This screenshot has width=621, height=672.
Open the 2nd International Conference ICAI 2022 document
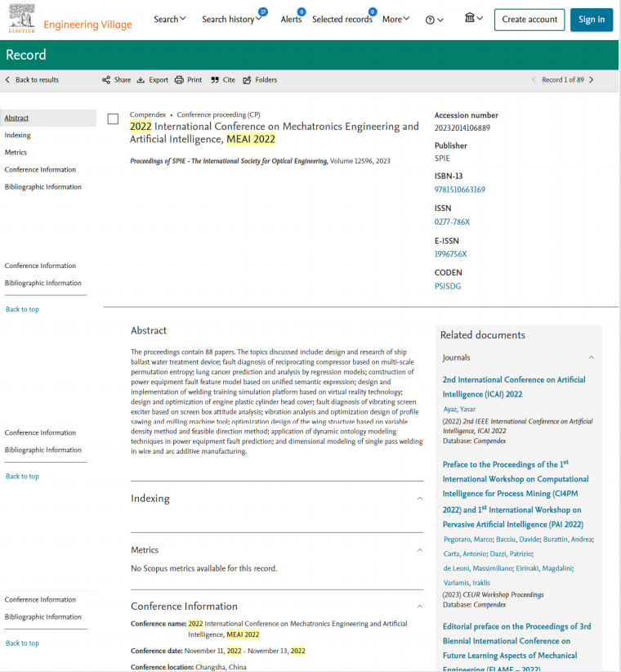pyautogui.click(x=514, y=387)
